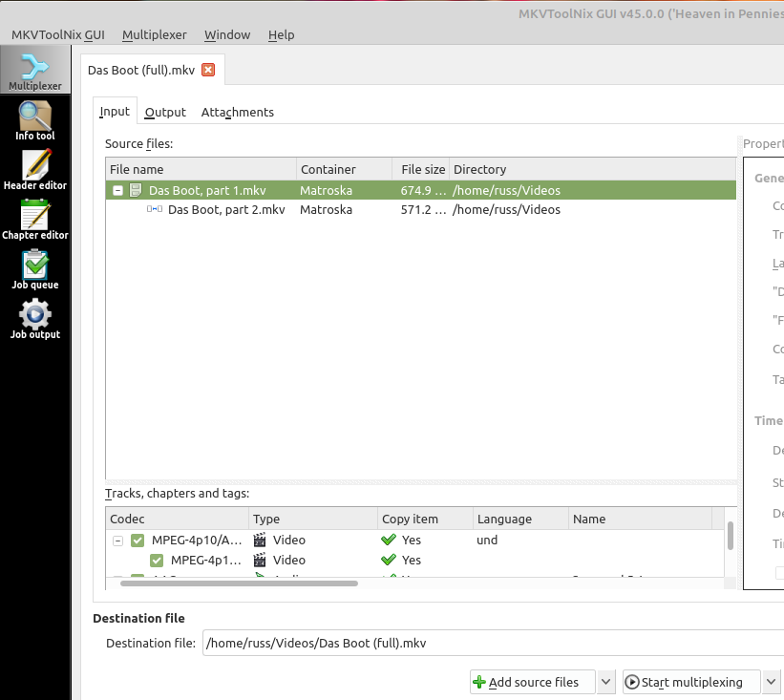Click Add source files button

tap(533, 682)
